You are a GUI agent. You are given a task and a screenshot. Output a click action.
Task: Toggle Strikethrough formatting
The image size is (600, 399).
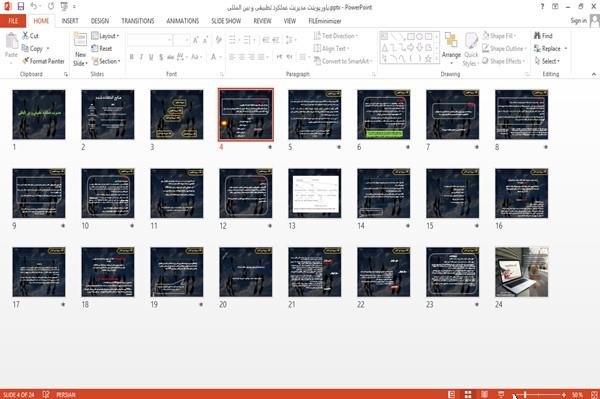(x=170, y=57)
